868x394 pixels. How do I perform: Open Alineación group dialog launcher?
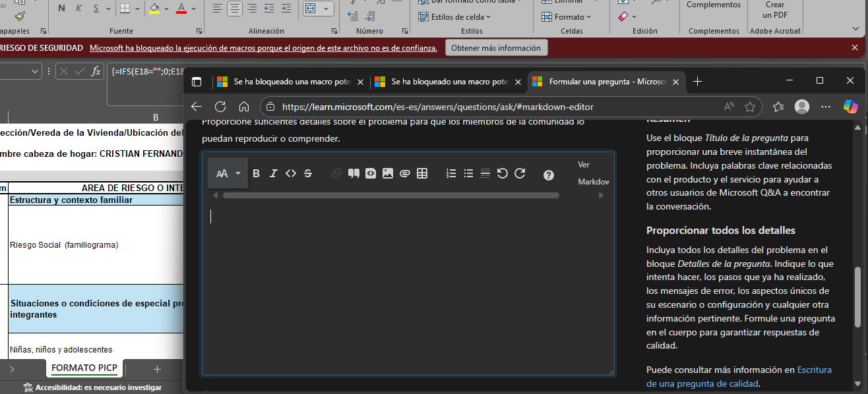[334, 31]
